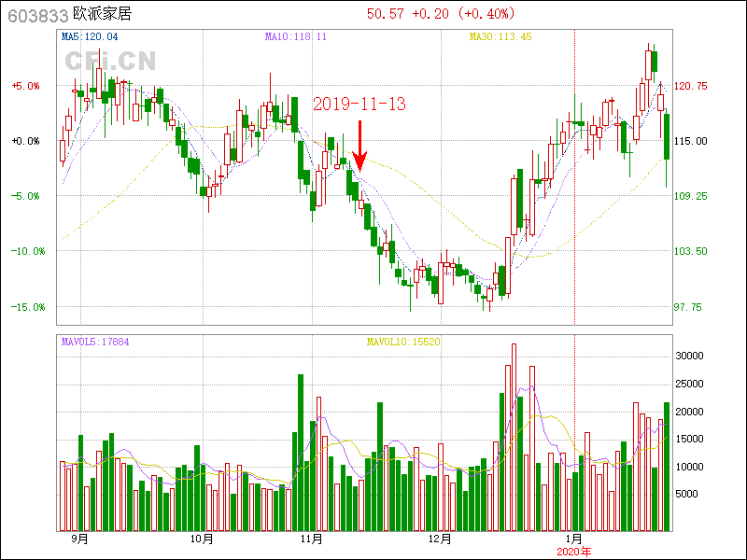Click the +0.0% left axis label
The image size is (747, 560).
pos(26,141)
